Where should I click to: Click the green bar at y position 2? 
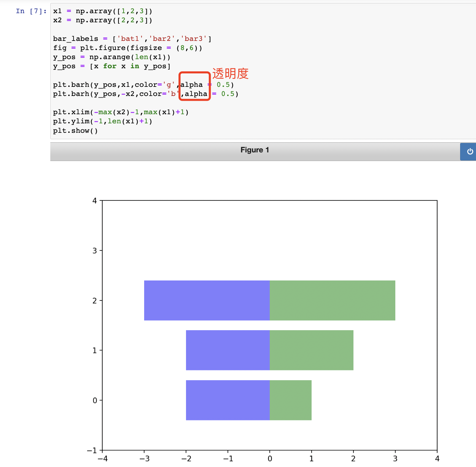click(333, 300)
